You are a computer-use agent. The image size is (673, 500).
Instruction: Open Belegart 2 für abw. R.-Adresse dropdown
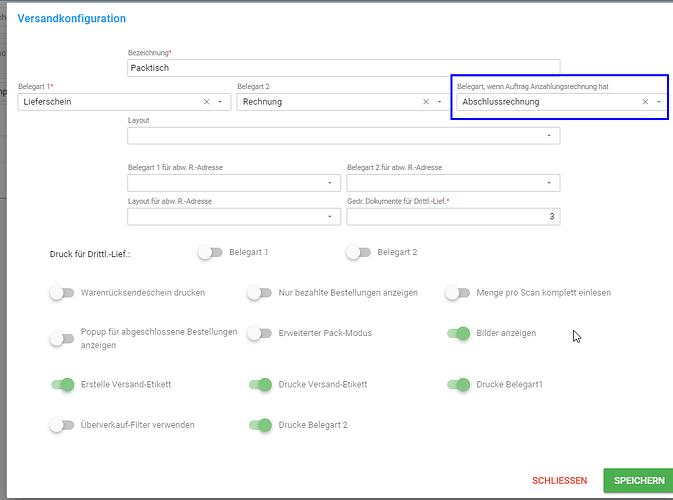453,183
